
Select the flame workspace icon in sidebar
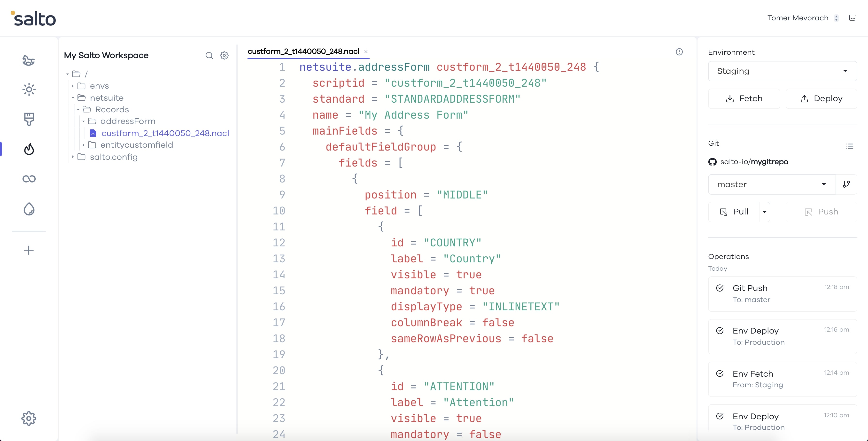29,149
